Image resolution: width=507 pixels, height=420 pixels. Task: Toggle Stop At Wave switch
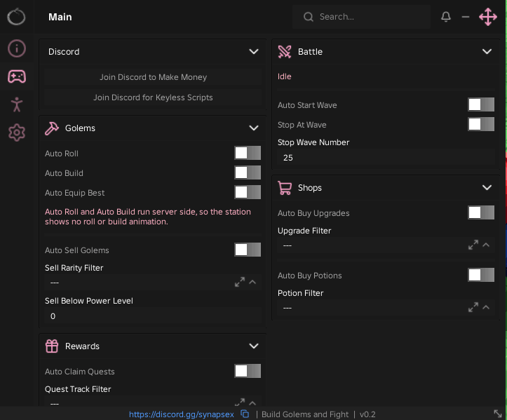click(x=481, y=124)
